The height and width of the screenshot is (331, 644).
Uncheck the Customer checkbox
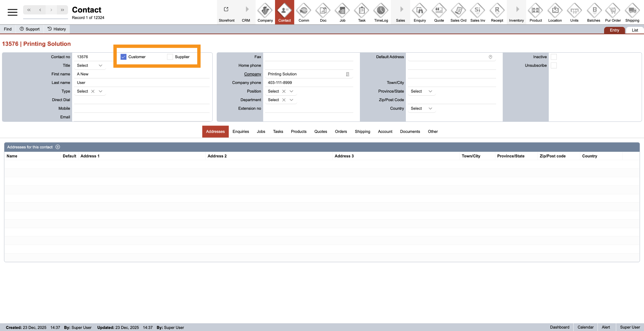click(123, 57)
